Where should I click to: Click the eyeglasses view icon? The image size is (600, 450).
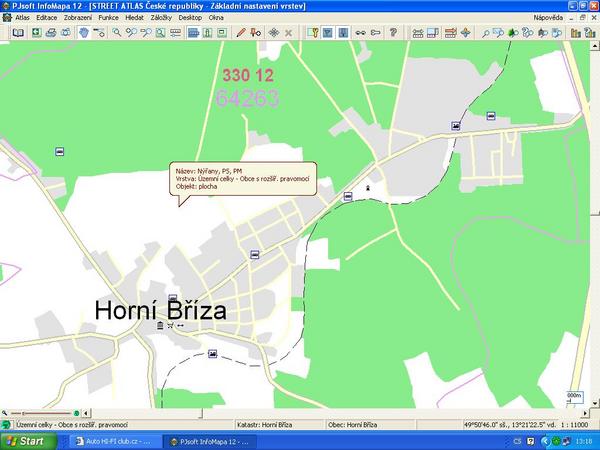360,33
